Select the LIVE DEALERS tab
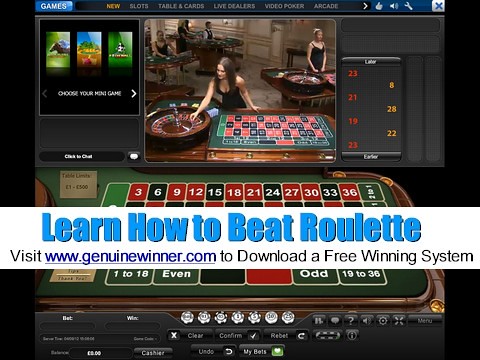The width and height of the screenshot is (480, 360). [234, 6]
